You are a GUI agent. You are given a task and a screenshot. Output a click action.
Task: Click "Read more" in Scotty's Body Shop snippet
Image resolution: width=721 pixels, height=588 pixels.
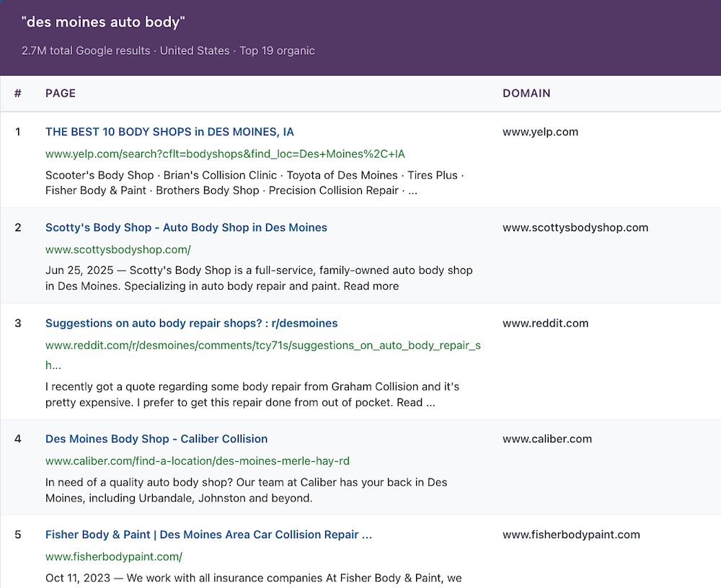pyautogui.click(x=371, y=286)
